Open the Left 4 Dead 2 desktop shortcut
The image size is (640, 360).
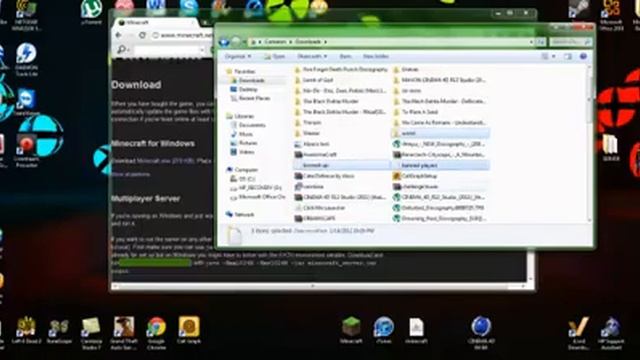26,330
